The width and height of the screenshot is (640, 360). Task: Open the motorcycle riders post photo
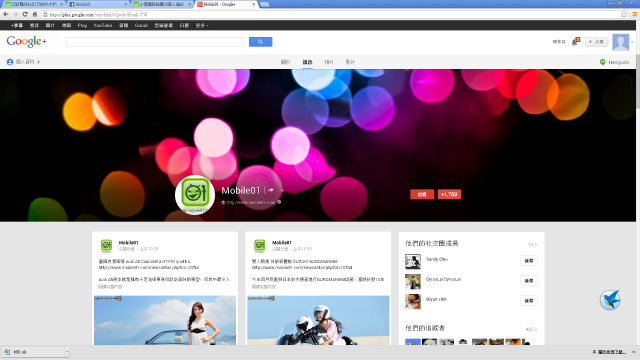pos(318,320)
